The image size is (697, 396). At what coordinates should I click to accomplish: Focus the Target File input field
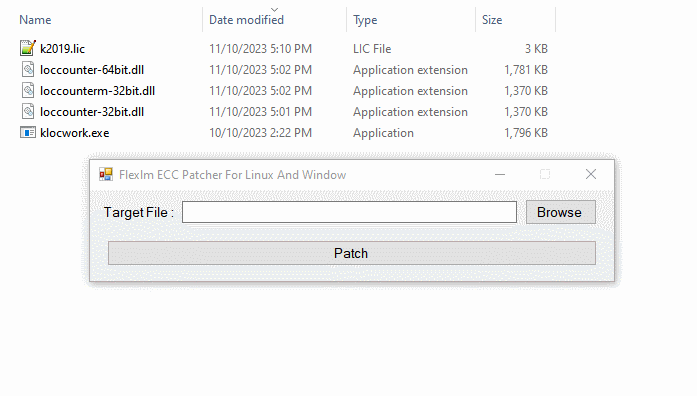tap(349, 212)
